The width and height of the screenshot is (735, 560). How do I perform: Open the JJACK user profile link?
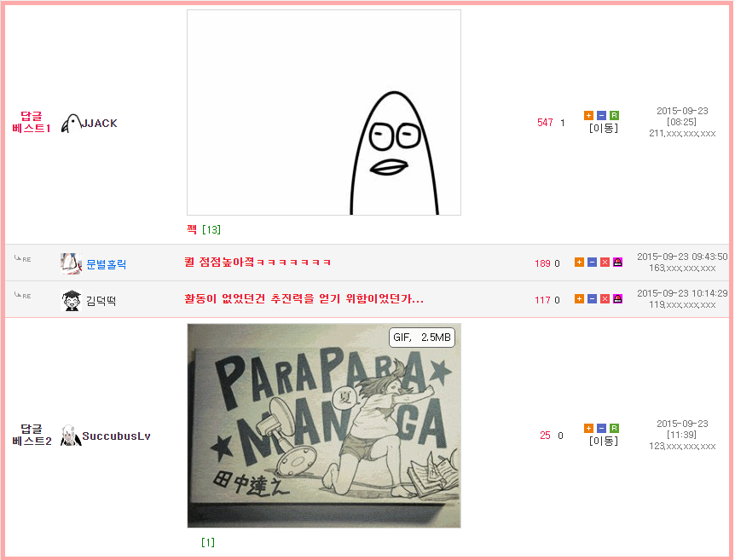click(100, 124)
